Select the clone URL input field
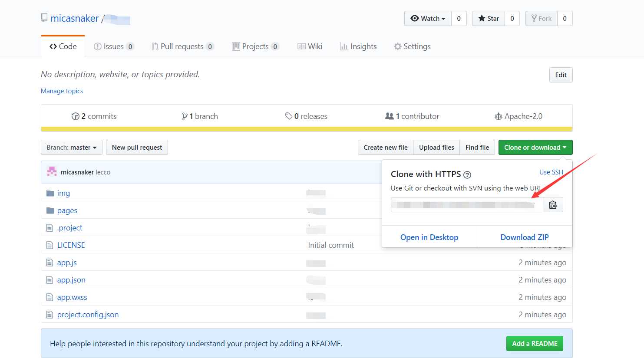 pyautogui.click(x=467, y=205)
